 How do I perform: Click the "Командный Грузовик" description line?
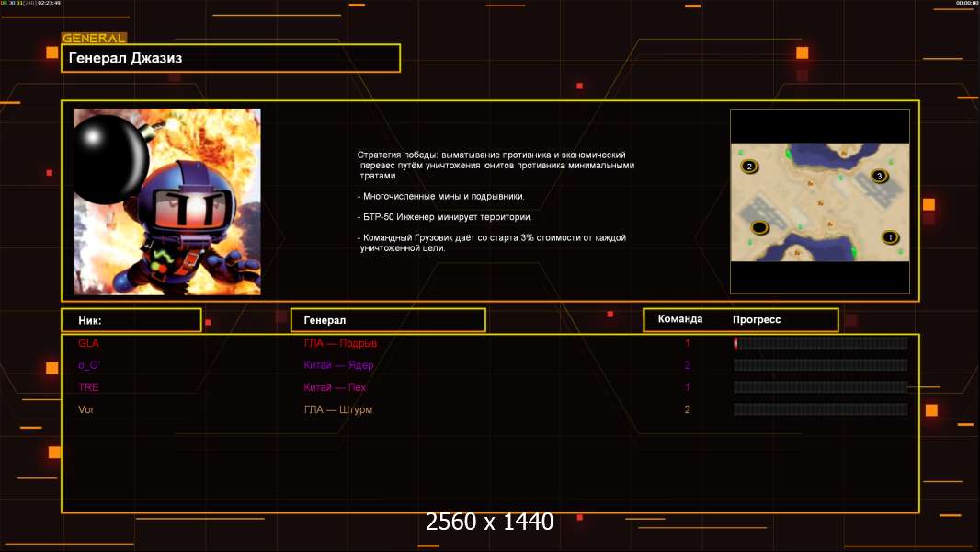[x=492, y=243]
